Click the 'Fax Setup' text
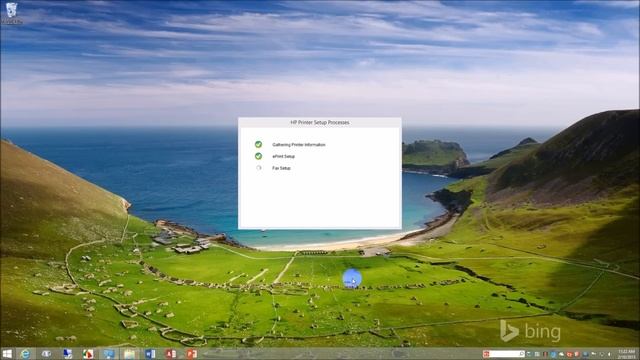Image resolution: width=640 pixels, height=360 pixels. tap(281, 168)
